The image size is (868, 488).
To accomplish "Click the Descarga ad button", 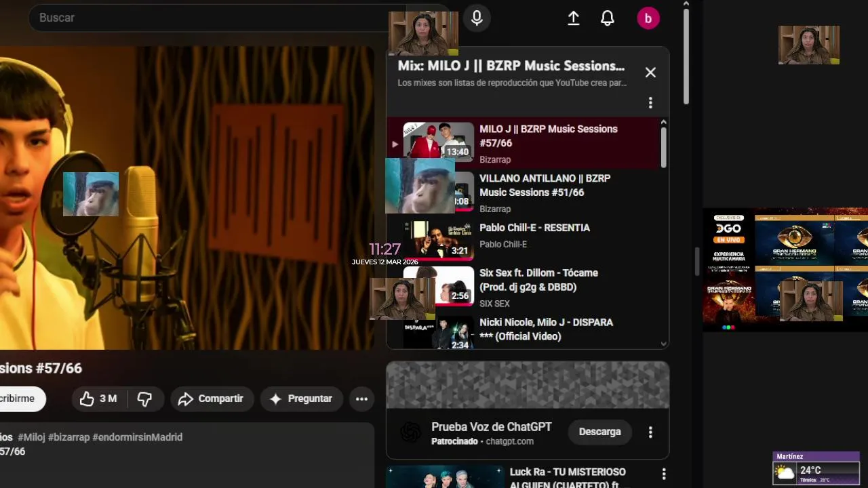I will pos(599,432).
